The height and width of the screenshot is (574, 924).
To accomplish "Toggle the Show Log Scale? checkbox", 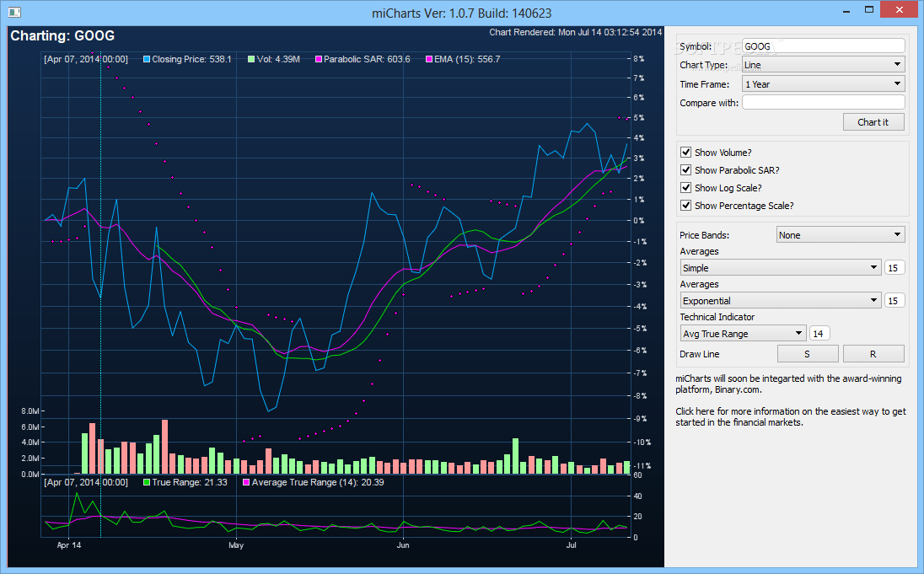I will (x=686, y=187).
